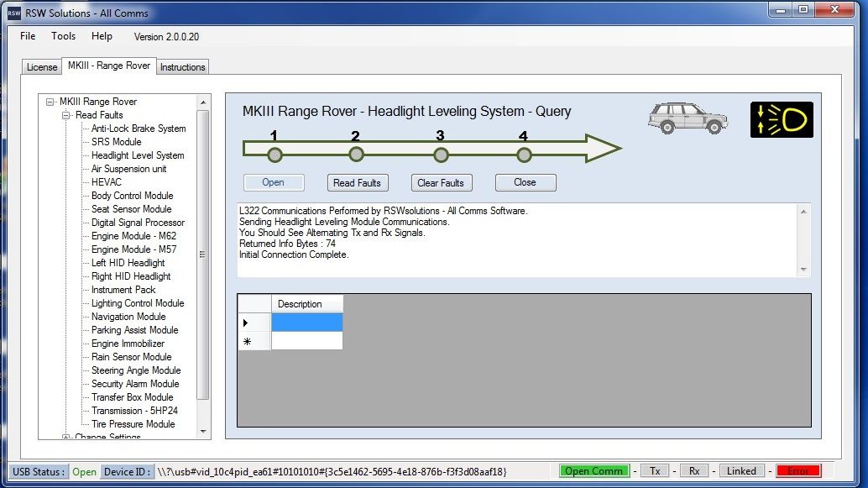Click the Range Rover vehicle image
The width and height of the screenshot is (868, 488).
pos(688,118)
